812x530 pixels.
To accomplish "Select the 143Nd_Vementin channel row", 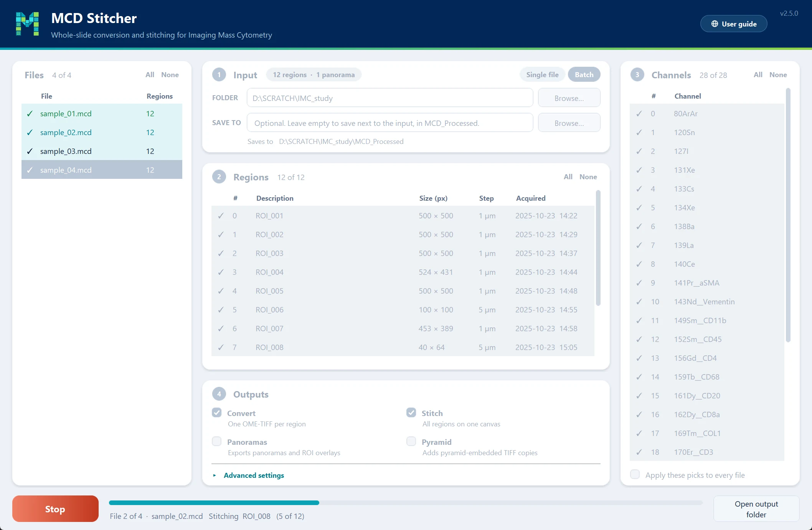I will tap(707, 302).
